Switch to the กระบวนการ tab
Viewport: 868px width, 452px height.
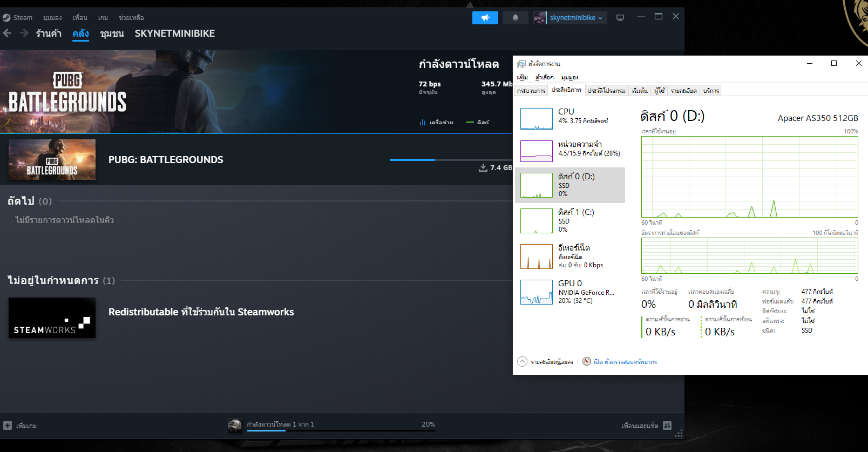531,91
